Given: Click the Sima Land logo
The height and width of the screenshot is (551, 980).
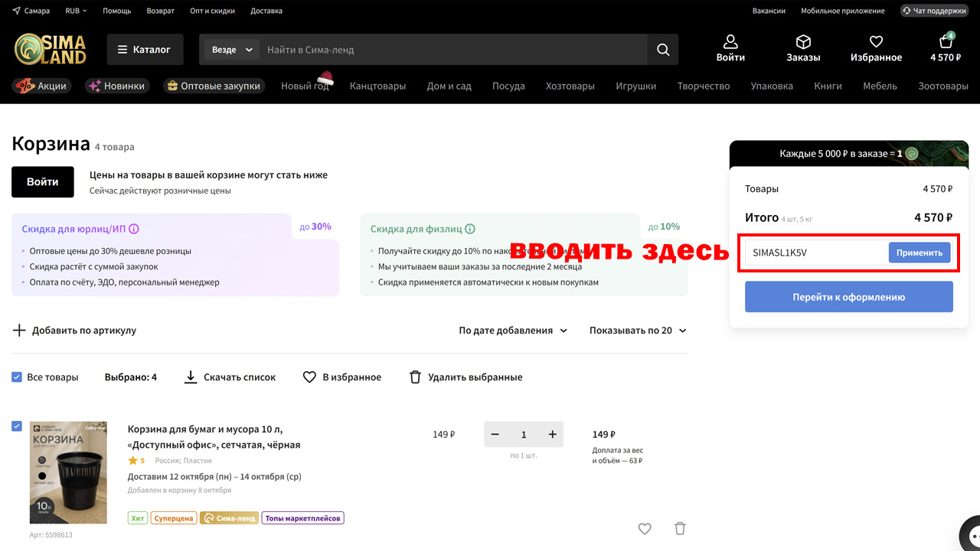Looking at the screenshot, I should (x=51, y=49).
